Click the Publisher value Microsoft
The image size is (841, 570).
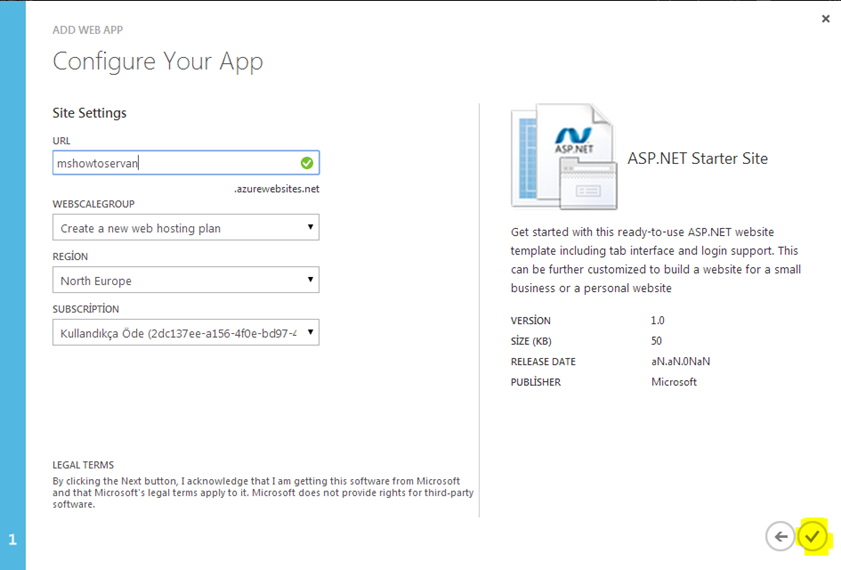pyautogui.click(x=673, y=382)
